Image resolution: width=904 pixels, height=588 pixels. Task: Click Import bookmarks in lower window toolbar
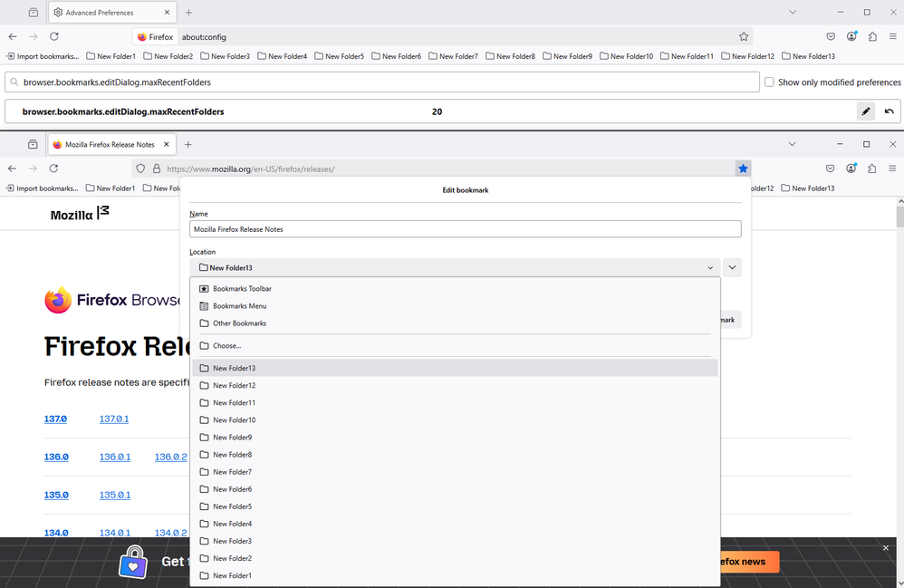click(42, 188)
